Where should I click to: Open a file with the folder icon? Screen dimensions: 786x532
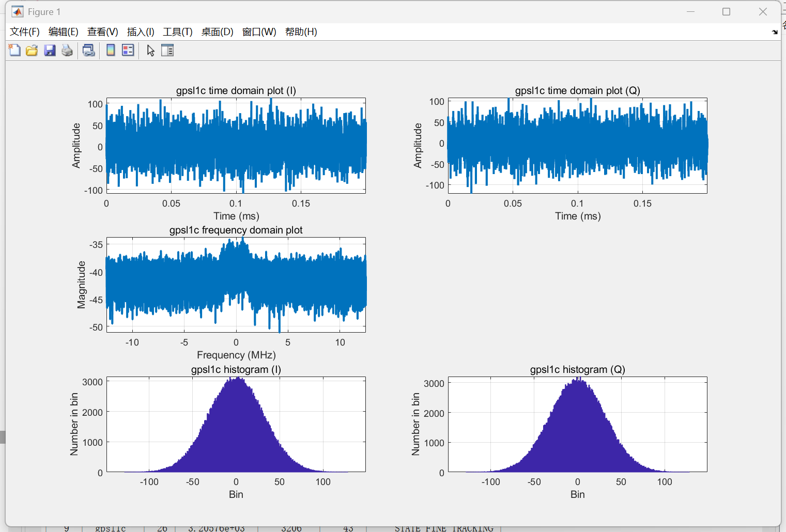pos(32,50)
